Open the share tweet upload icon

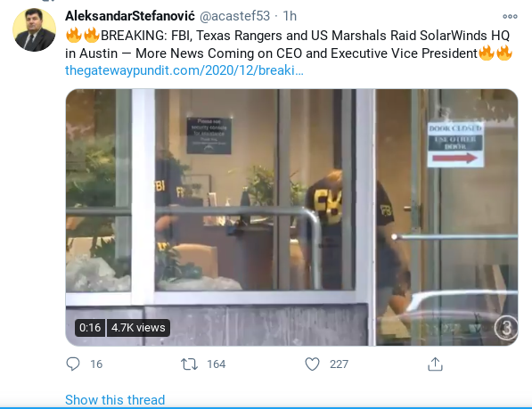point(435,364)
